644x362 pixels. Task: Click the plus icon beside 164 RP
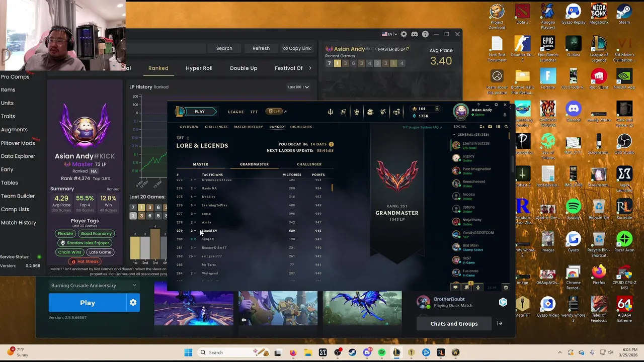[437, 109]
